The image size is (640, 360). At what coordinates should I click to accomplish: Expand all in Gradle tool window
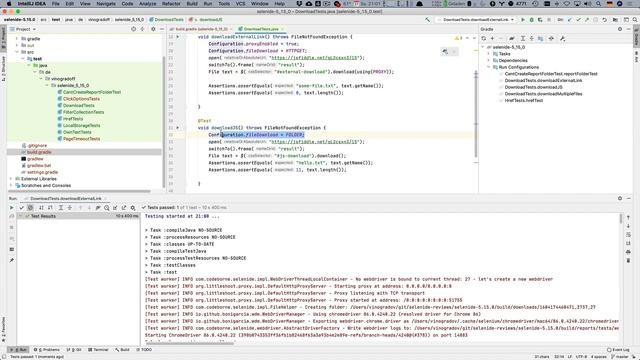point(522,38)
